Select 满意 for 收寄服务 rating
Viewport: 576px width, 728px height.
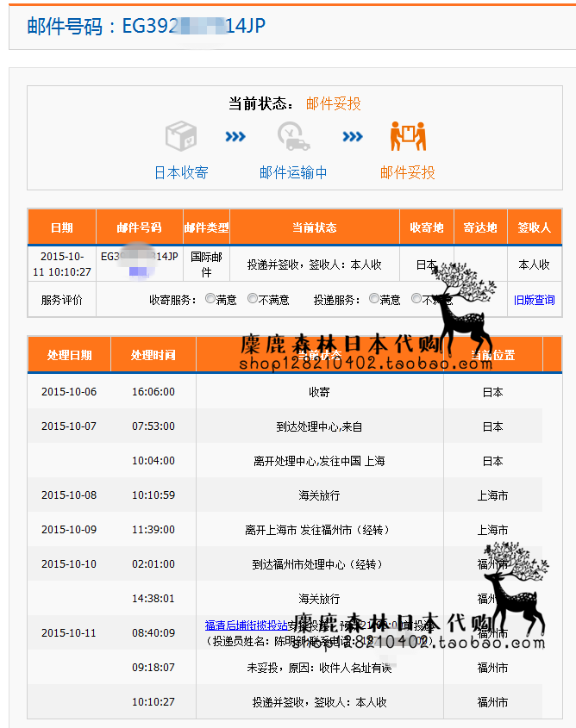click(210, 299)
